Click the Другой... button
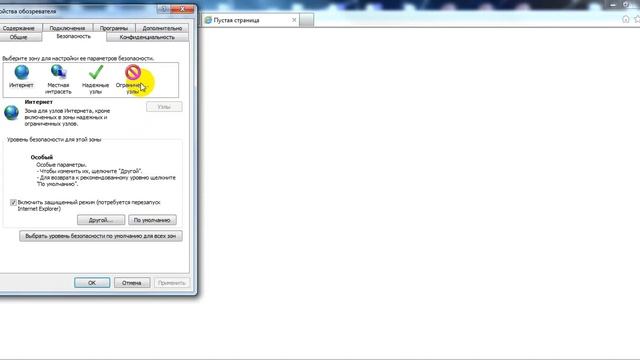The height and width of the screenshot is (360, 640). pyautogui.click(x=101, y=220)
